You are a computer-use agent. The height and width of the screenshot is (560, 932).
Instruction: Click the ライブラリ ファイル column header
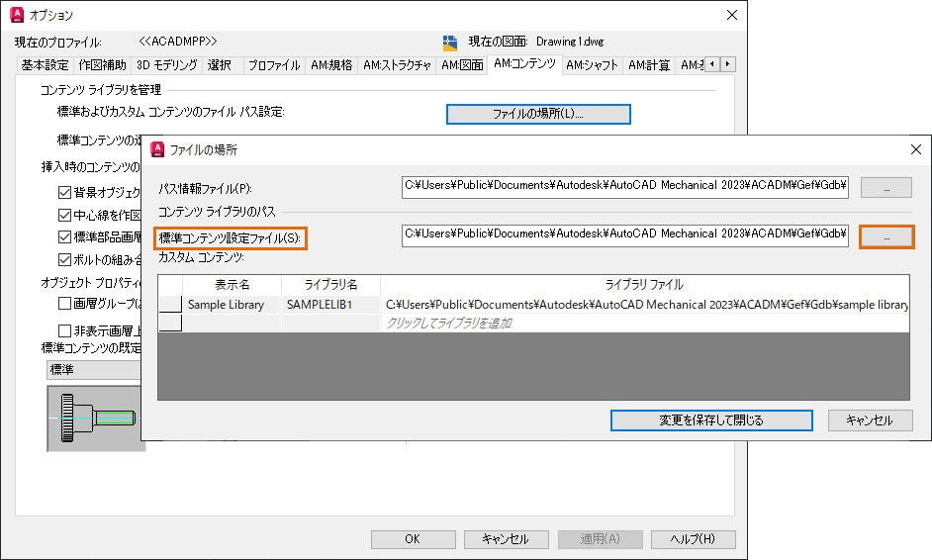click(645, 285)
